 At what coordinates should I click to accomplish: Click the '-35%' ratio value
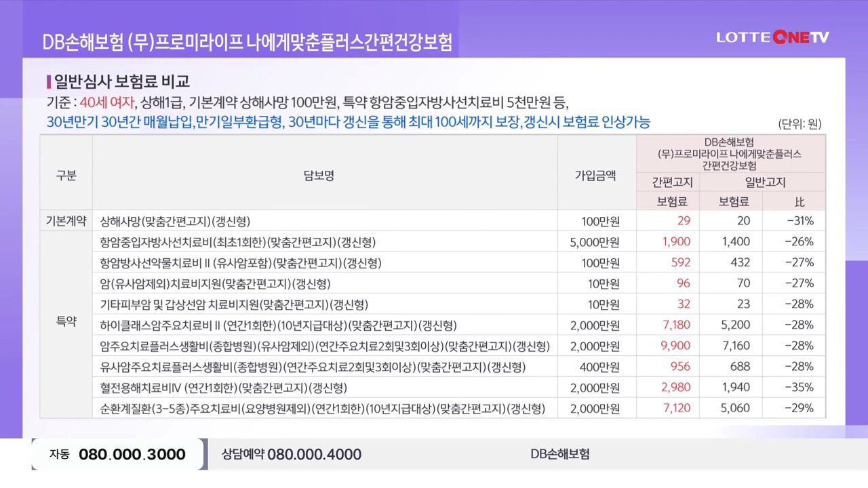[800, 388]
